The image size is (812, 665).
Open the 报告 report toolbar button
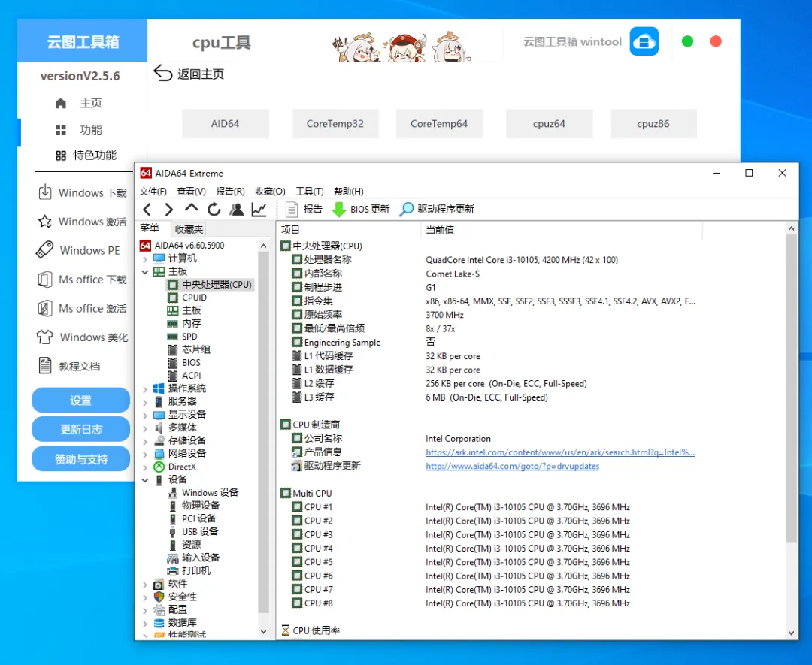point(304,209)
